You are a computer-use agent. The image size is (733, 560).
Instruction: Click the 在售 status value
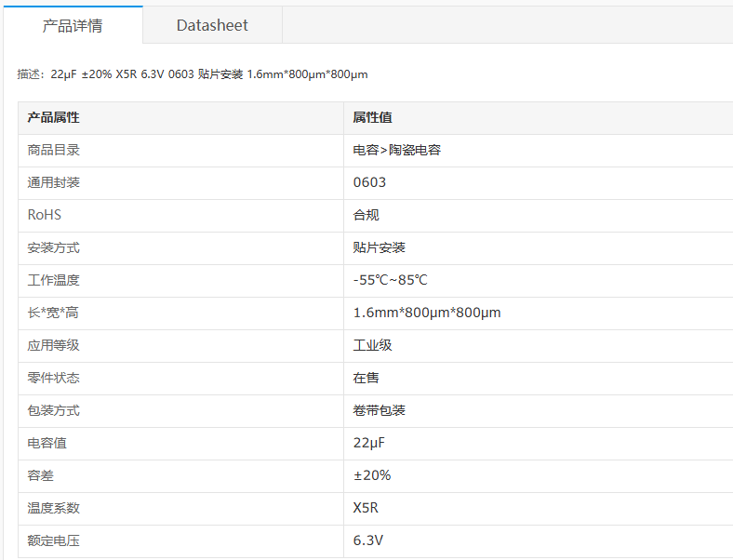click(366, 378)
